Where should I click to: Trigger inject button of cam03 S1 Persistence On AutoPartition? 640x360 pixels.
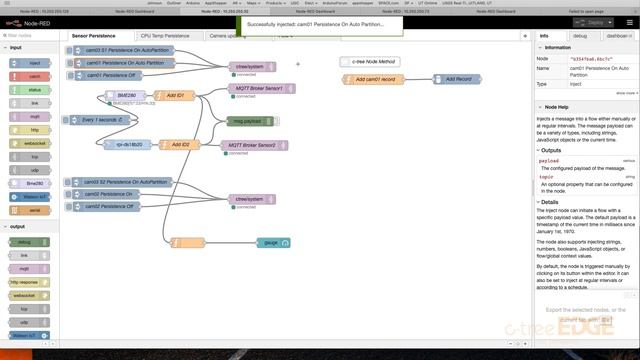69,51
